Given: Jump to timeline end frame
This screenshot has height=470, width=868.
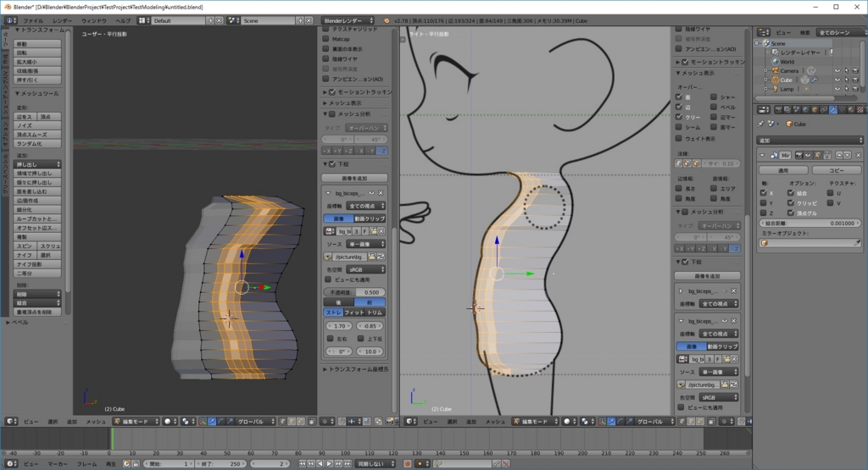Looking at the screenshot, I should pos(347,463).
